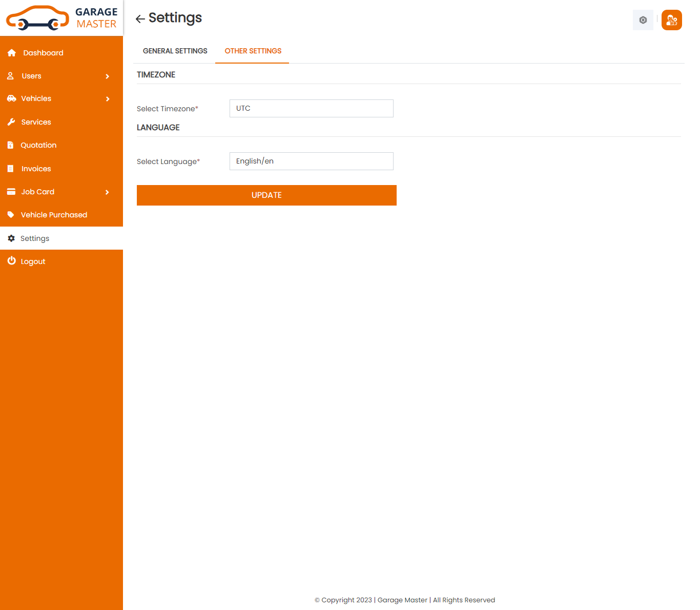
Task: Expand the Vehicles submenu chevron
Action: [107, 99]
